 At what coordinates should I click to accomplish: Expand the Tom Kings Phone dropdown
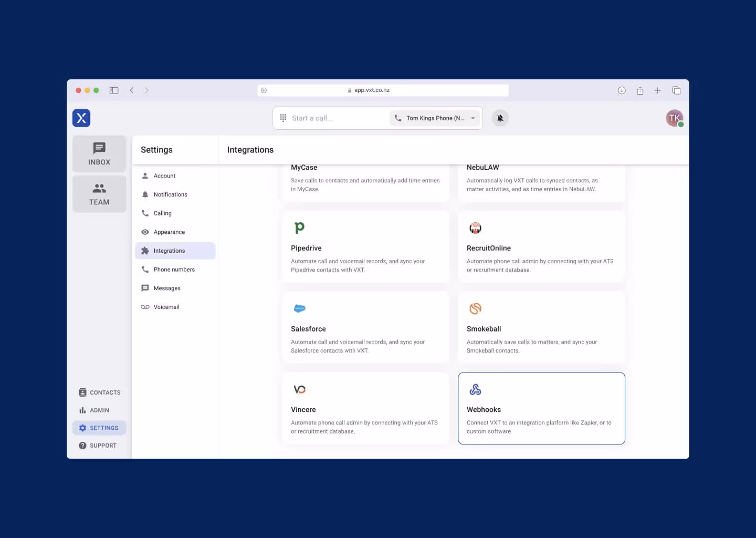[x=435, y=118]
